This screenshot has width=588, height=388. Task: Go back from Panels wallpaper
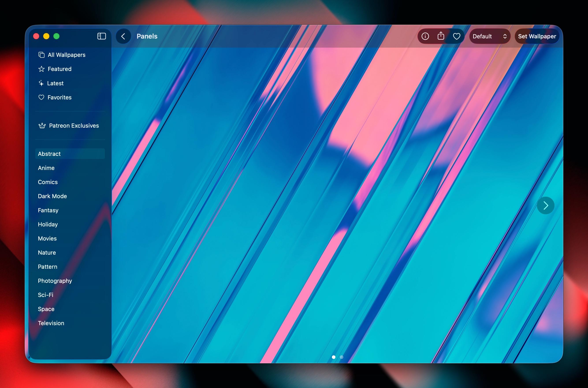[123, 36]
